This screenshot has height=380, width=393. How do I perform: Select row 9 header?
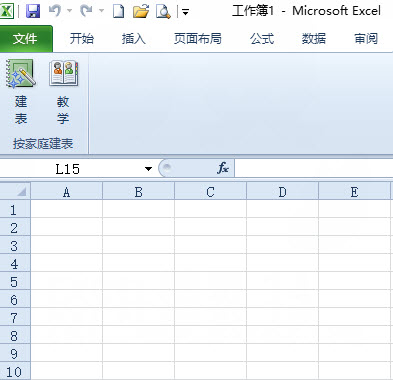point(15,353)
